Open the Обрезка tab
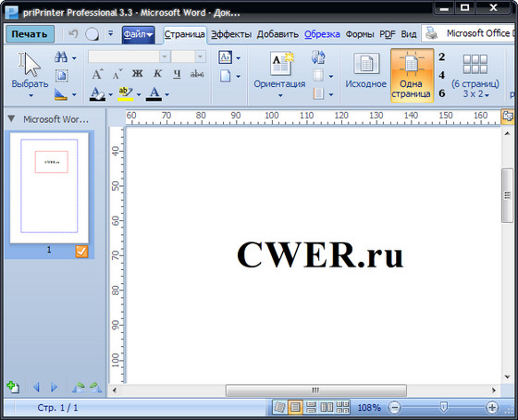 [x=322, y=34]
